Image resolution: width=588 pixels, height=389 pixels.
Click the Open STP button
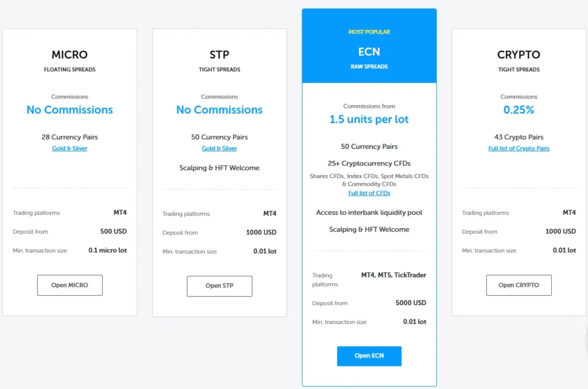tap(219, 286)
